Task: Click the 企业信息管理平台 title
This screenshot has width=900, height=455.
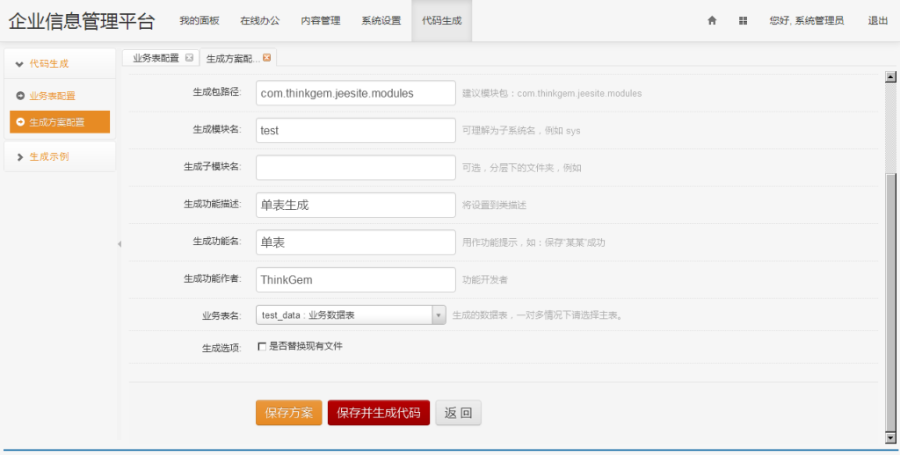Action: [82, 21]
